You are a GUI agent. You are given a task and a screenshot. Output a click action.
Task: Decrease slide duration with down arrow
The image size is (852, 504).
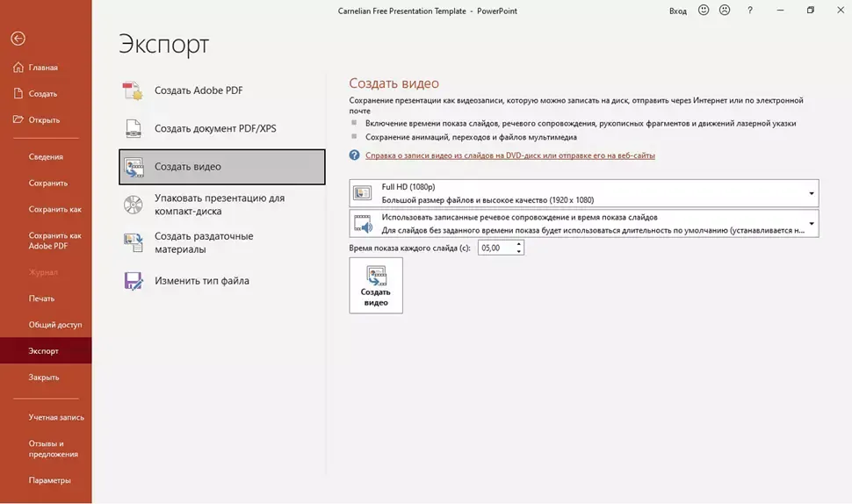[519, 252]
